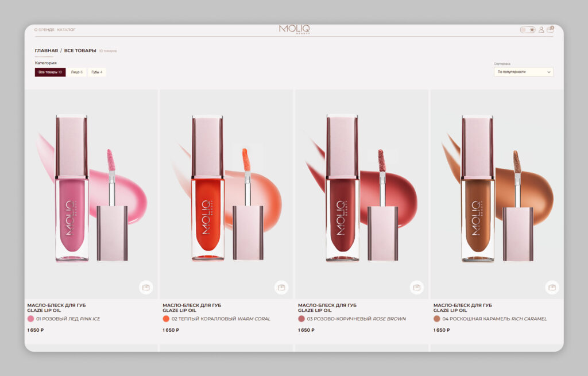Click the '1 650 ₽' price under Rich Caramel

coord(442,330)
